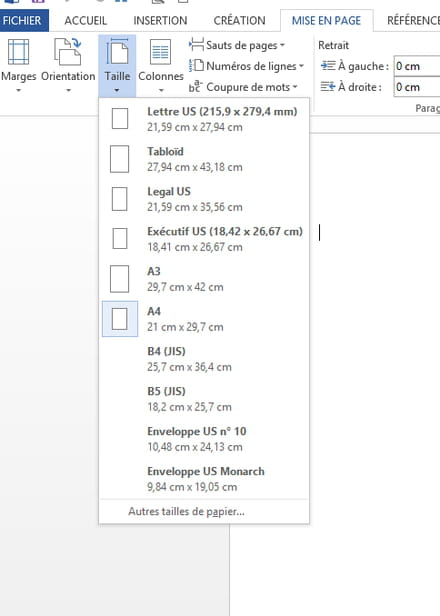Switch to the CRÉATION tab
The height and width of the screenshot is (616, 440).
pos(239,20)
